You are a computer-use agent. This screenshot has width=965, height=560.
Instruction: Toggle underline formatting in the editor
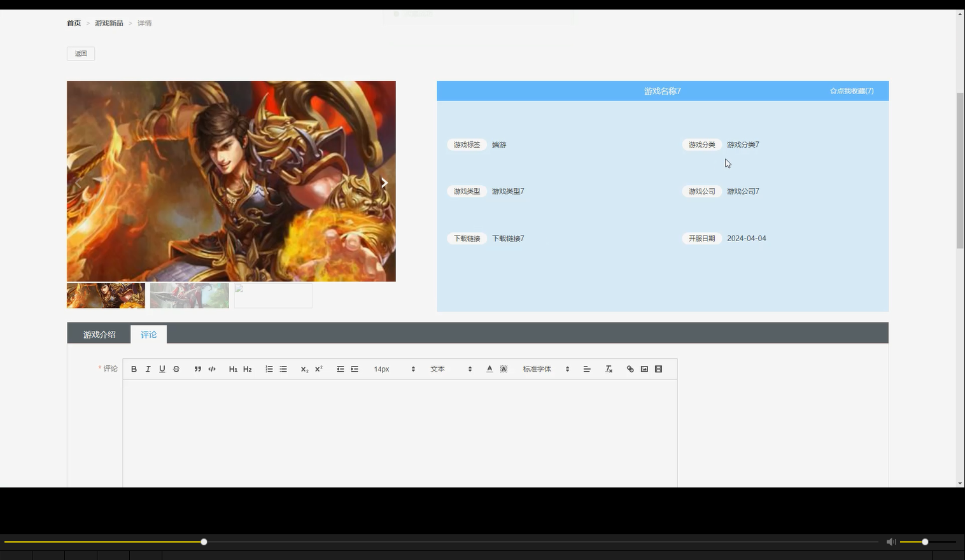click(162, 369)
